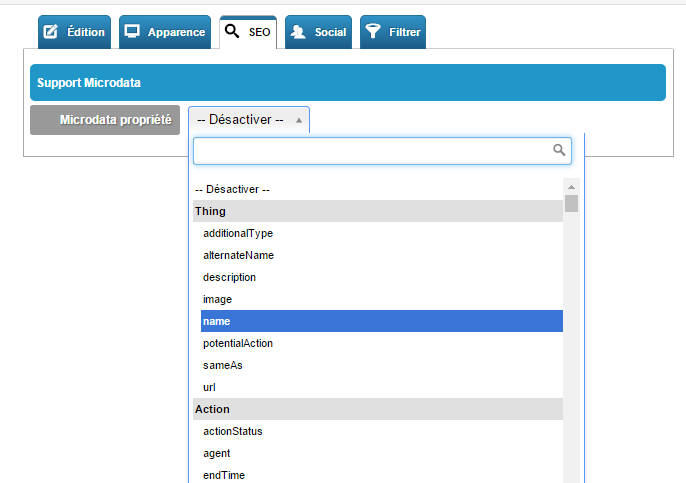Click the funnel icon on Filtrer tab
The image size is (686, 483).
(x=373, y=31)
